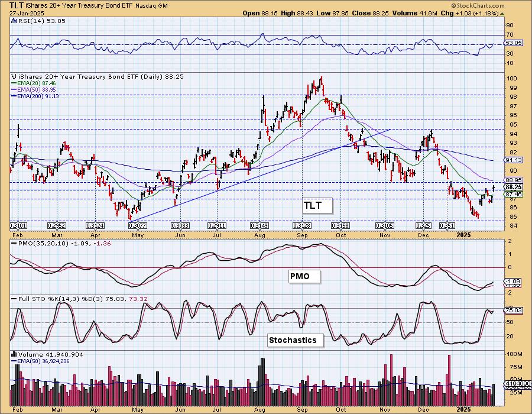Screen dimensions: 532x414
Task: Click the 0.3124 value label
Action: [x=95, y=226]
